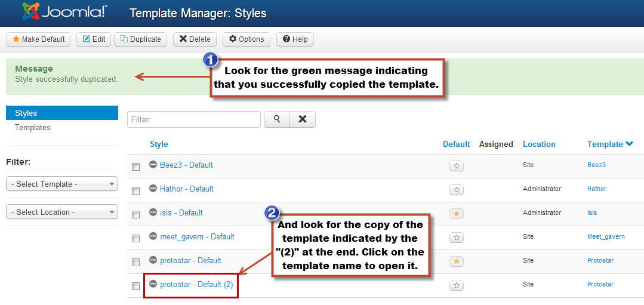Click 'Site' location in Beez3 row
The image size is (644, 305).
[528, 165]
